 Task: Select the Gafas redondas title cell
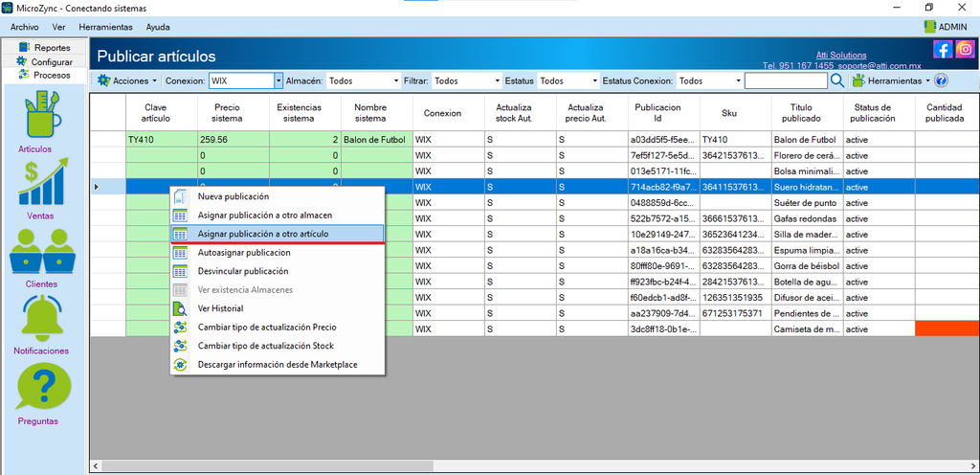coord(807,218)
